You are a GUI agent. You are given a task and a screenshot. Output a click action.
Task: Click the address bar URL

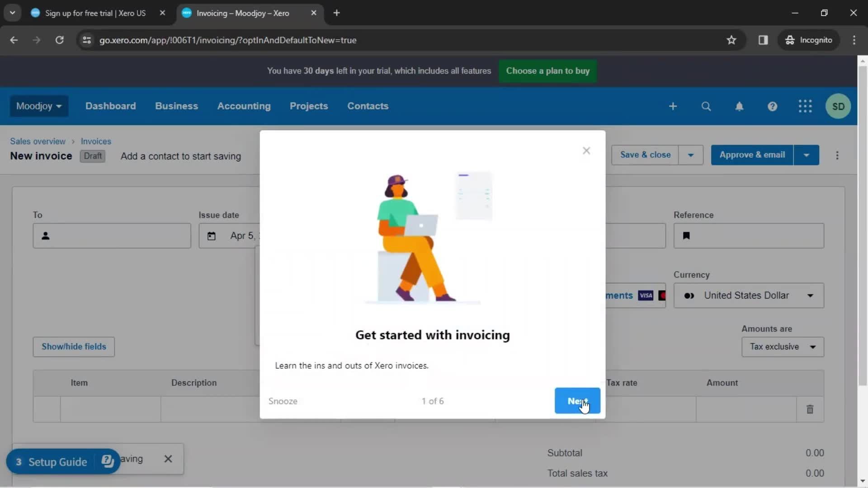(x=228, y=40)
